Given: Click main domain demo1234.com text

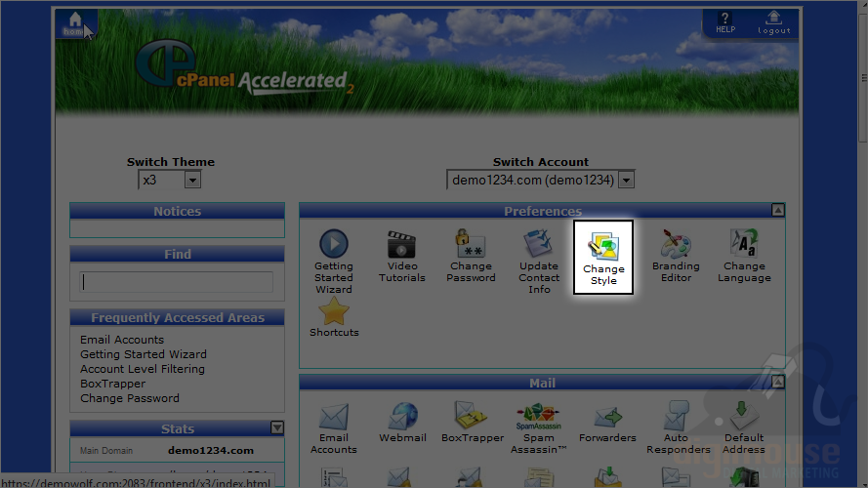Looking at the screenshot, I should (x=211, y=450).
